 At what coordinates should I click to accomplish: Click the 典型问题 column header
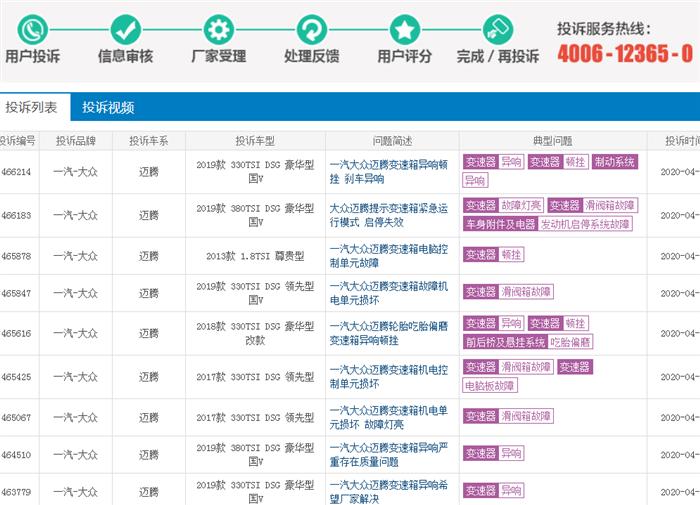547,140
